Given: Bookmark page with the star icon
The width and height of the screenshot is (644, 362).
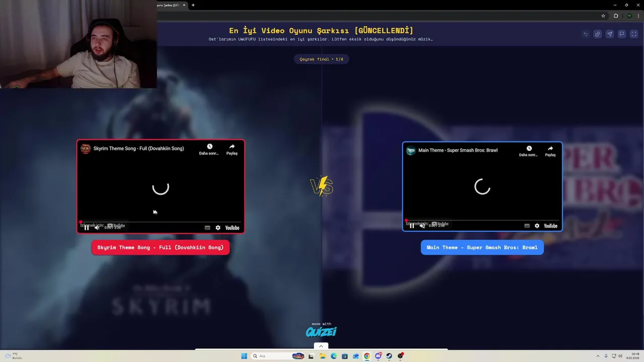Looking at the screenshot, I should click(603, 16).
